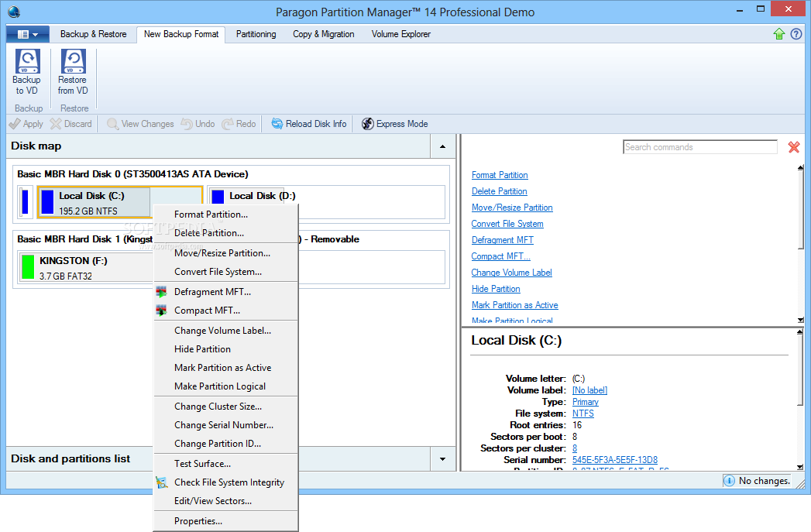Click the Restore from VD icon

point(73,61)
